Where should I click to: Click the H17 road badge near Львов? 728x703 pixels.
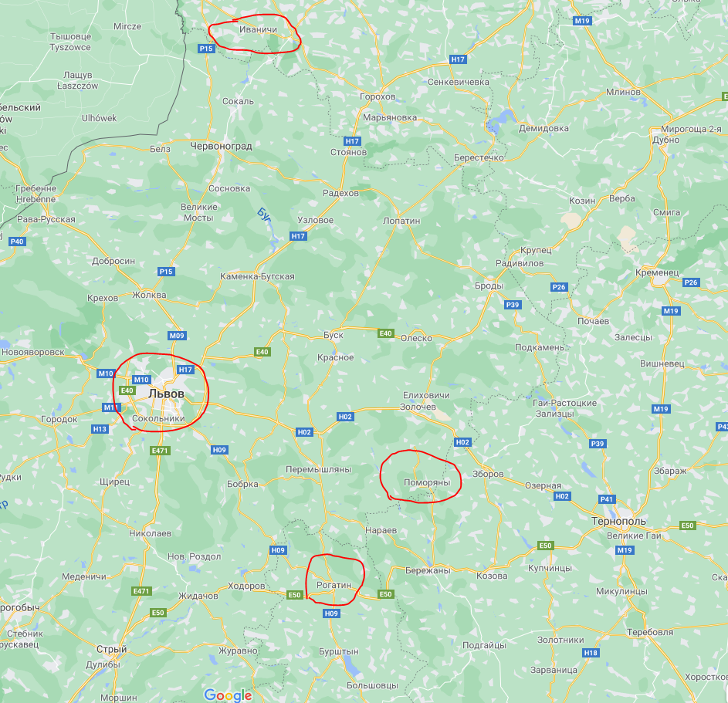click(x=185, y=370)
